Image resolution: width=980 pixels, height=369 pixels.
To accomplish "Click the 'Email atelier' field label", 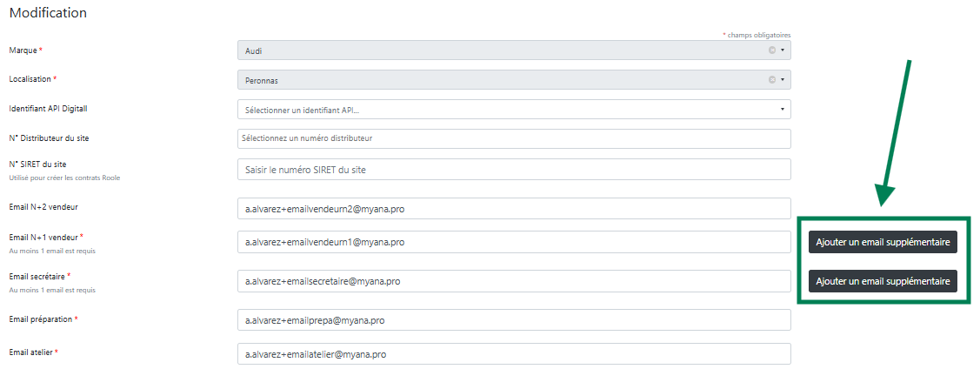I will click(30, 352).
